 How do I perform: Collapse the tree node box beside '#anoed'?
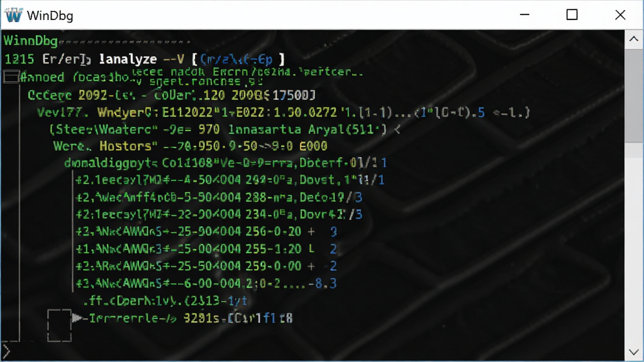(11, 77)
